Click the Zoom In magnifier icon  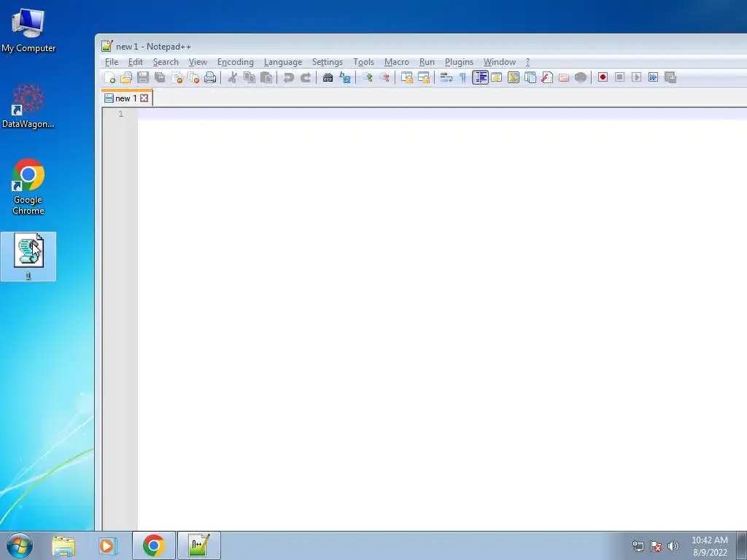(x=368, y=77)
